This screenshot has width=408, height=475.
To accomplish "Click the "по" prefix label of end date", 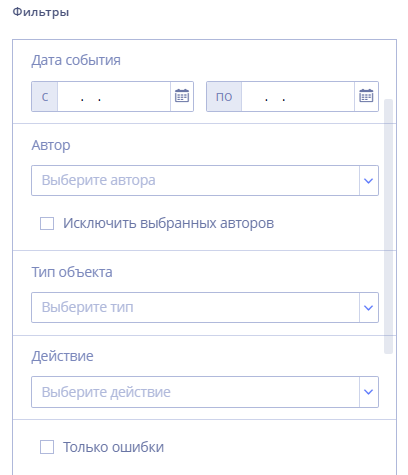I will click(224, 96).
